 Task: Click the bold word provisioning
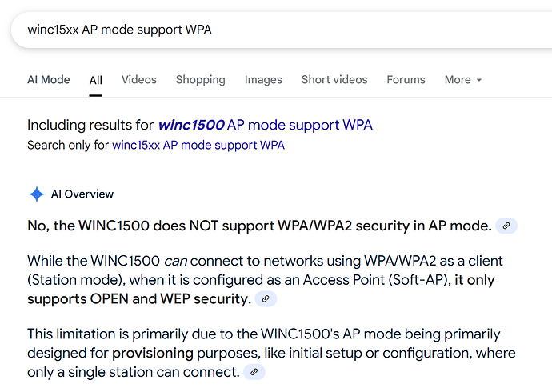pos(153,353)
